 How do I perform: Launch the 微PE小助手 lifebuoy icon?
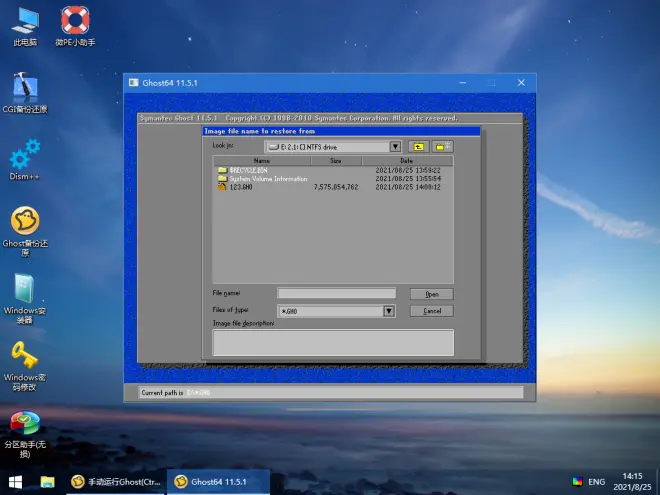75,26
